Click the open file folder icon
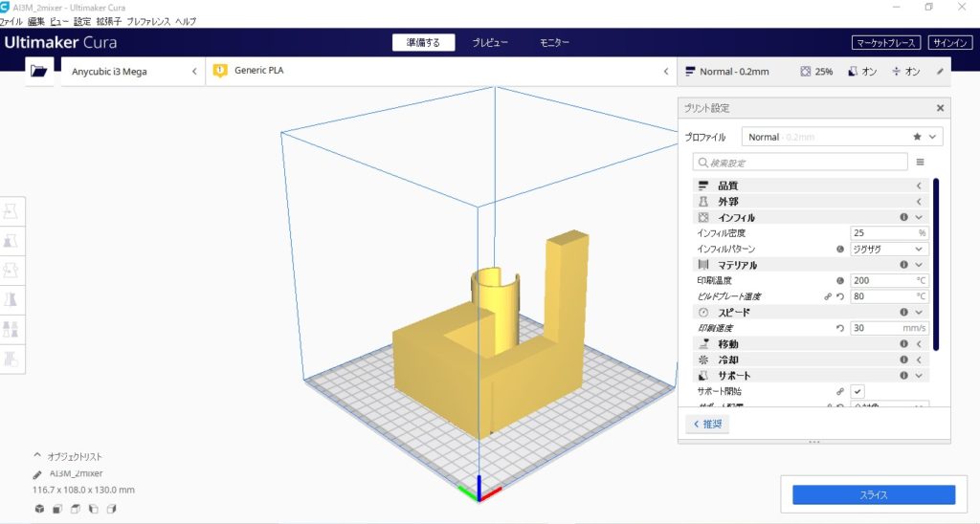The width and height of the screenshot is (980, 524). tap(38, 72)
